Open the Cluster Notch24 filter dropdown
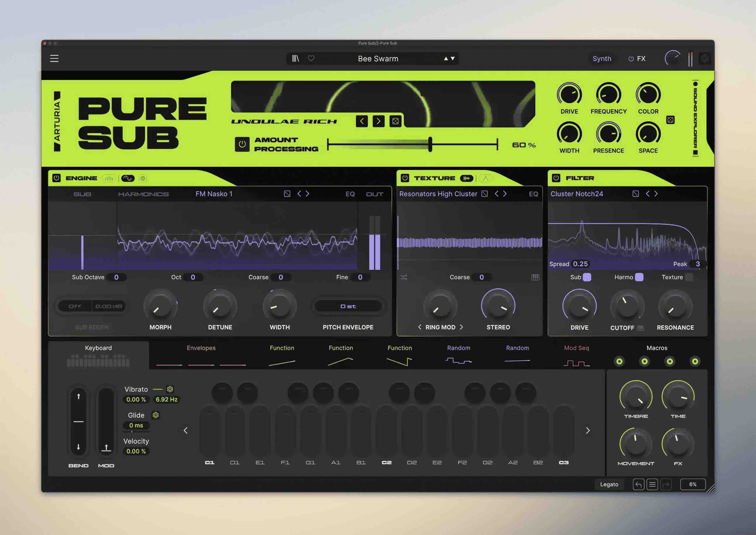The width and height of the screenshot is (756, 535). pos(577,194)
